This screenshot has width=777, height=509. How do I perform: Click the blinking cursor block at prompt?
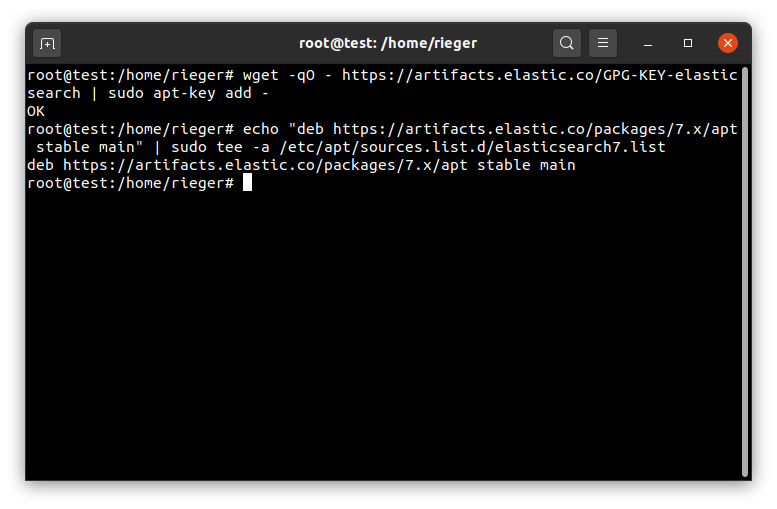[x=247, y=182]
